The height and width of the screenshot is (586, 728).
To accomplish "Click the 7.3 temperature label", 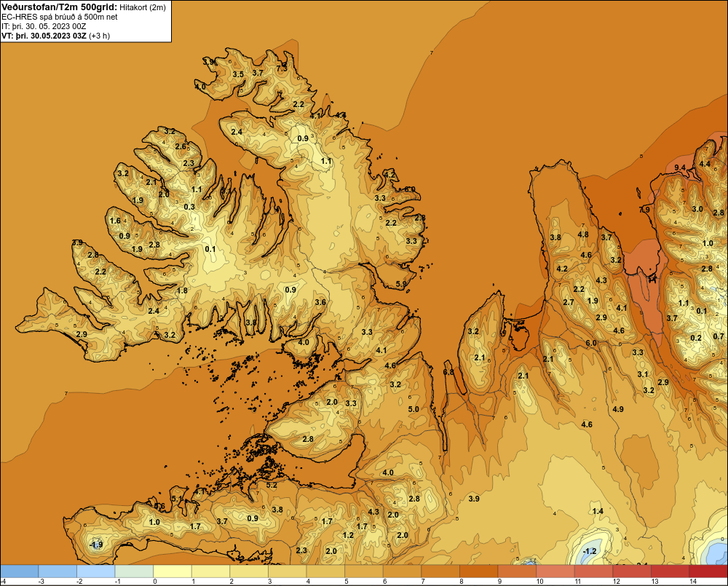I will tap(282, 68).
